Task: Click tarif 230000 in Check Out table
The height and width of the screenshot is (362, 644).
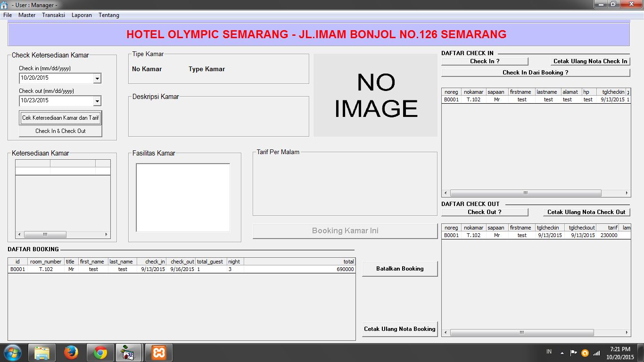Action: [x=609, y=235]
